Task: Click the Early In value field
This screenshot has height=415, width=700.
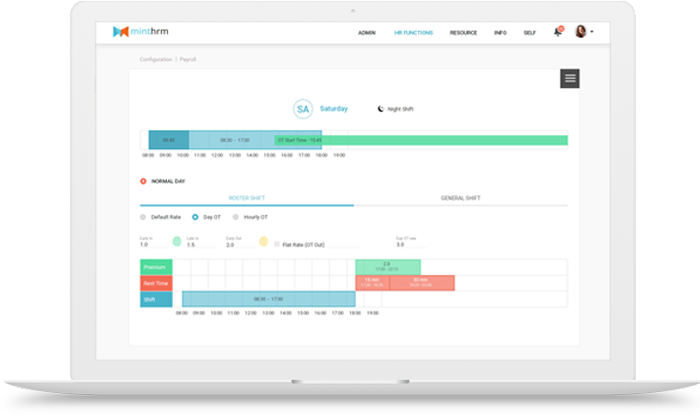Action: 154,245
